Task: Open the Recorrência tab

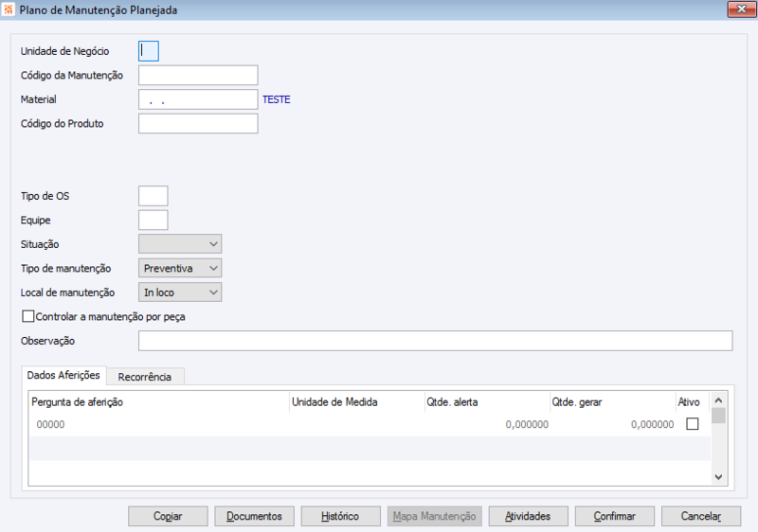Action: click(145, 377)
